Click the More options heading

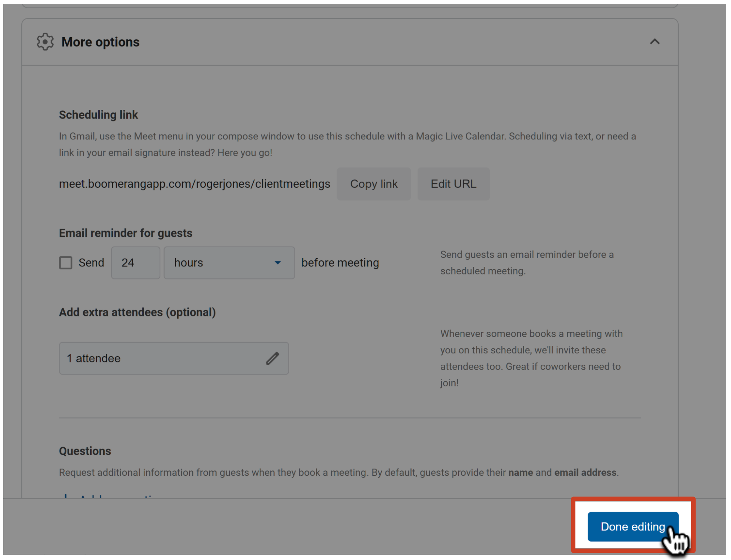point(100,42)
